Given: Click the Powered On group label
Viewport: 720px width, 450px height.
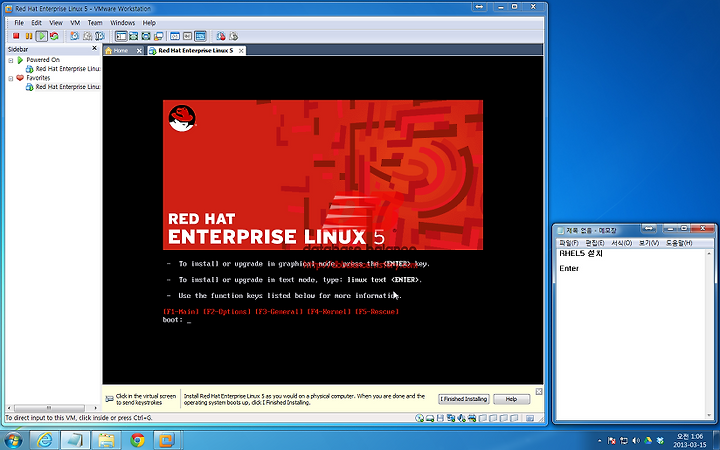Looking at the screenshot, I should [x=43, y=60].
